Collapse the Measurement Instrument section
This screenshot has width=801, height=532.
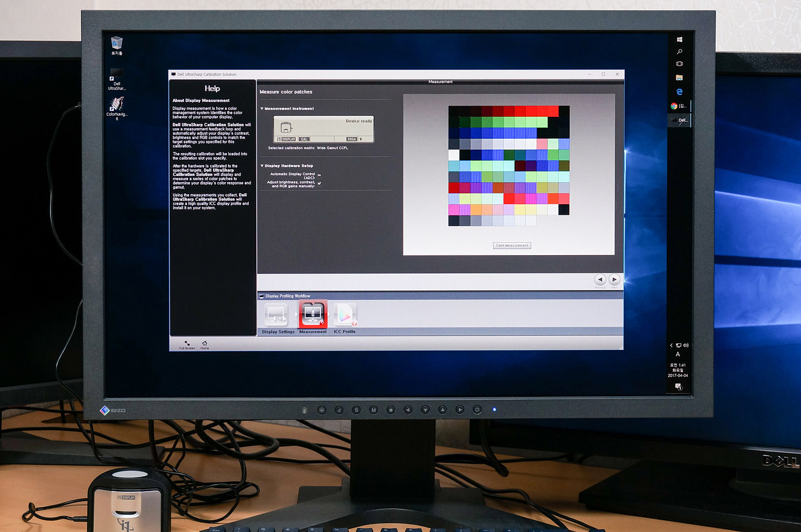point(262,109)
